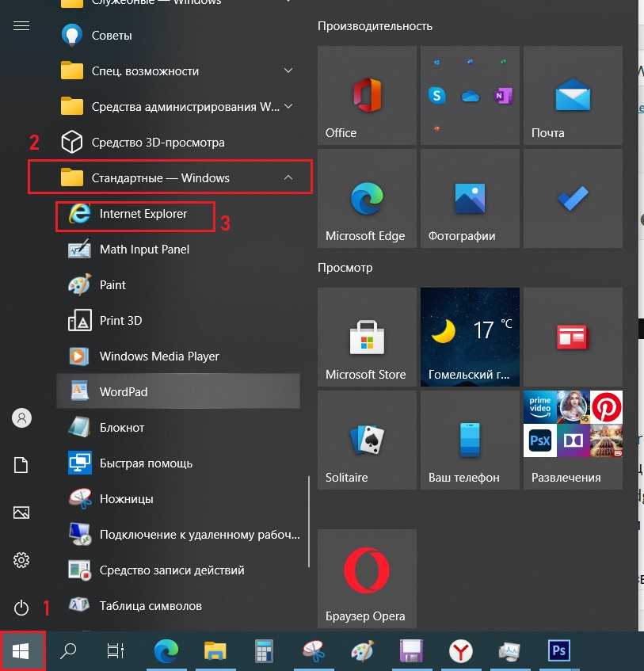Launch Paint from the Start menu

point(112,285)
